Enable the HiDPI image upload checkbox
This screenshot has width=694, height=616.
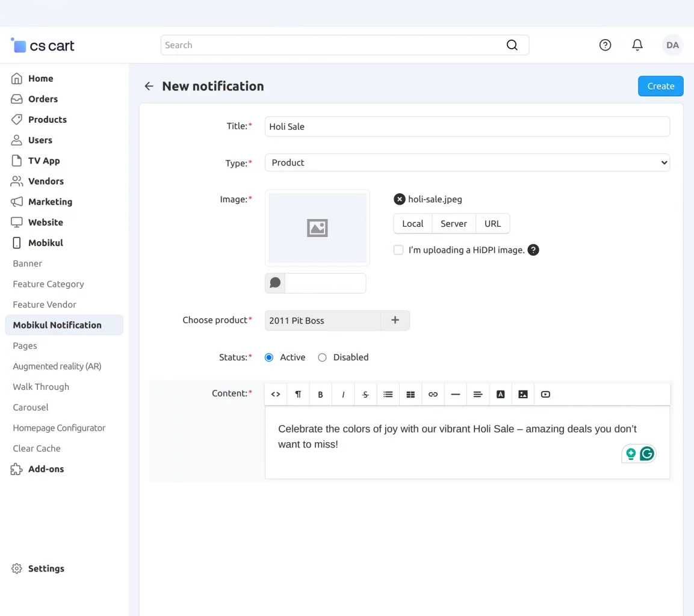click(398, 250)
